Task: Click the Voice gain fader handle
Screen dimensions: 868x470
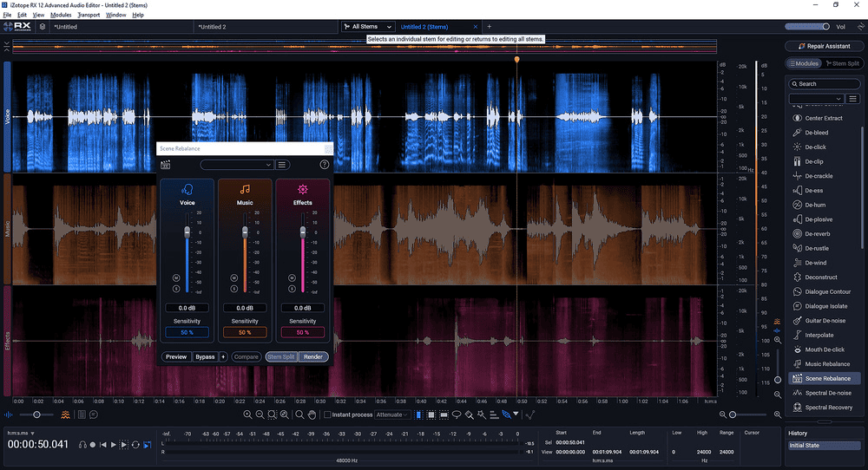Action: tap(187, 232)
